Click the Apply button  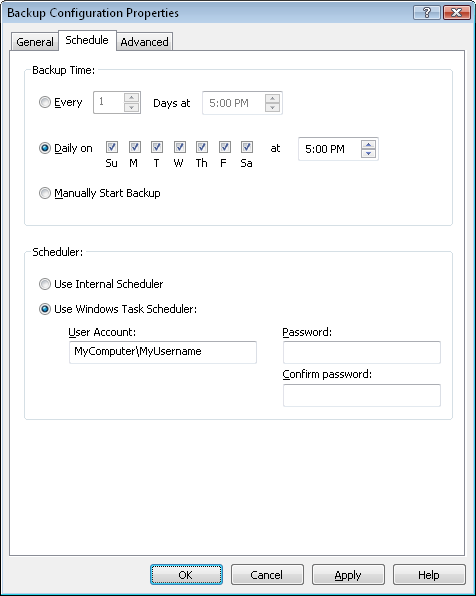click(348, 574)
